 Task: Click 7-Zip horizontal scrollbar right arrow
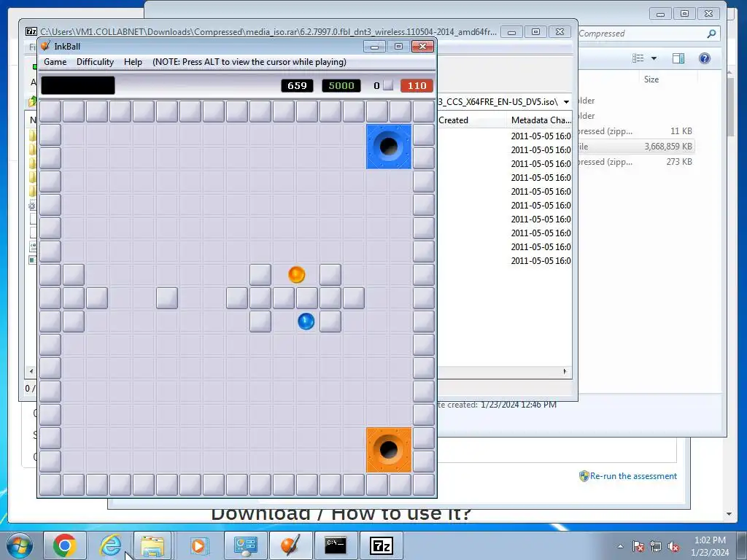[x=565, y=371]
